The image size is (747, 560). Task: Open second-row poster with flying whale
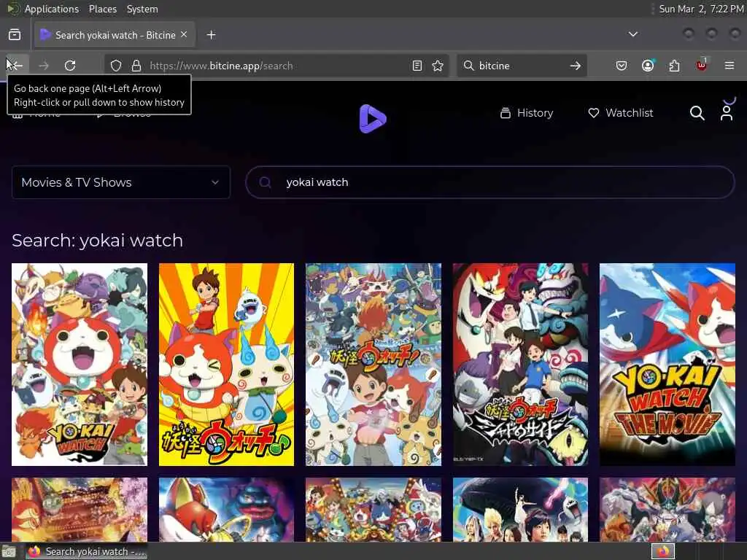point(520,510)
